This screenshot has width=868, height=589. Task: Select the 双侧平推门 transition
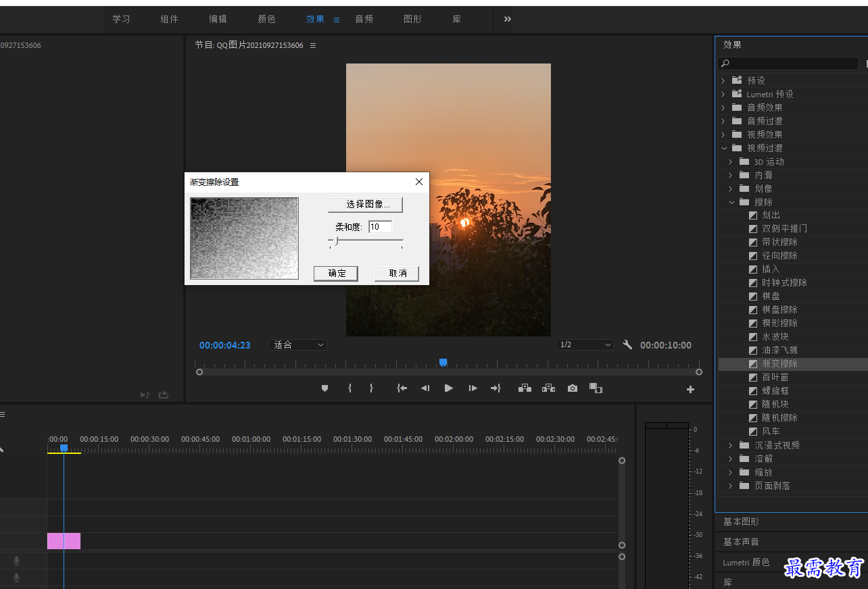tap(784, 228)
